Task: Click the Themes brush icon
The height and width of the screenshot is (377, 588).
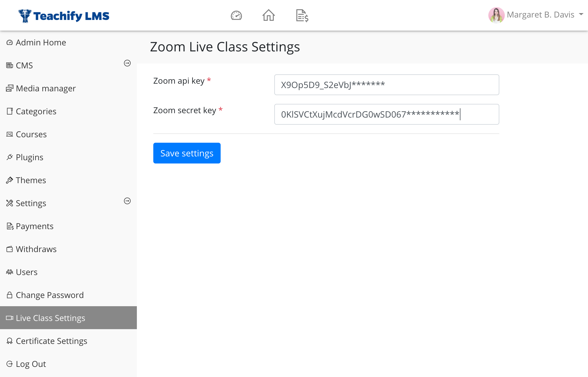Action: 10,180
